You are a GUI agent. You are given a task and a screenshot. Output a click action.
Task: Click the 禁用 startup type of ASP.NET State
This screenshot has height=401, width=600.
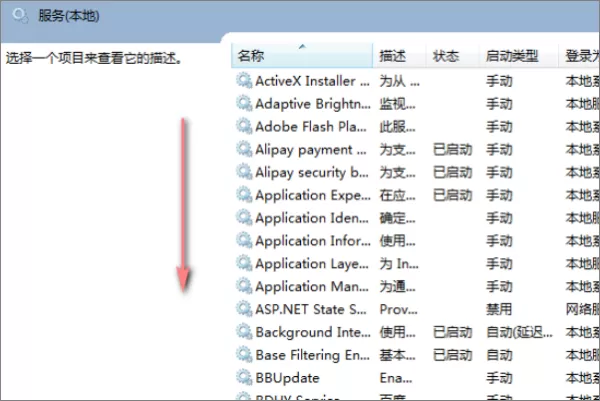pyautogui.click(x=499, y=309)
